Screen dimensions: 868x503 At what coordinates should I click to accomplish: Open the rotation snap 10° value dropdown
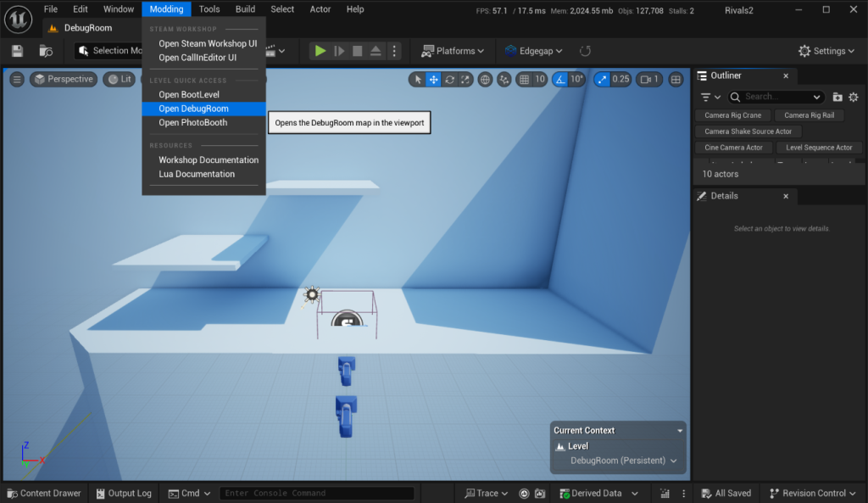point(576,79)
